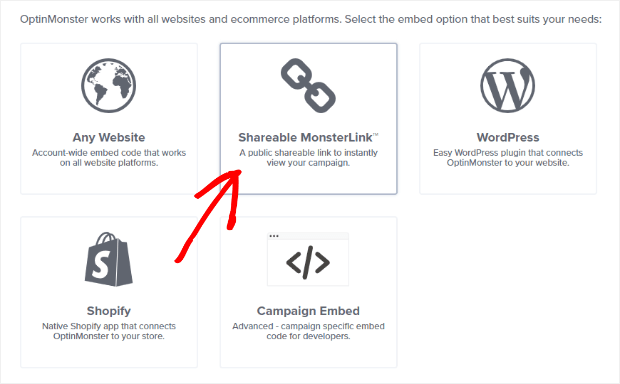This screenshot has height=384, width=620.
Task: Select the Campaign Embed heading
Action: click(308, 311)
